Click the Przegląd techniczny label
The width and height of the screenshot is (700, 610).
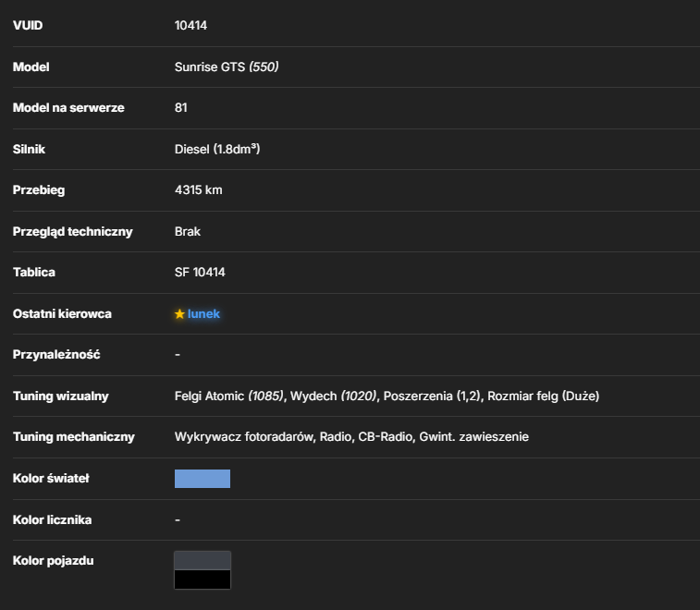(x=72, y=232)
